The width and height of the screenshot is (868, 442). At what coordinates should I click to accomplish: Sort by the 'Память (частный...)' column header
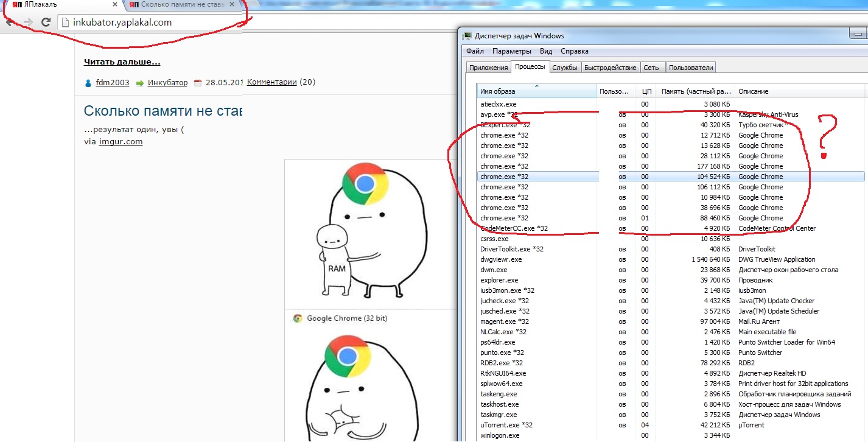coord(696,91)
